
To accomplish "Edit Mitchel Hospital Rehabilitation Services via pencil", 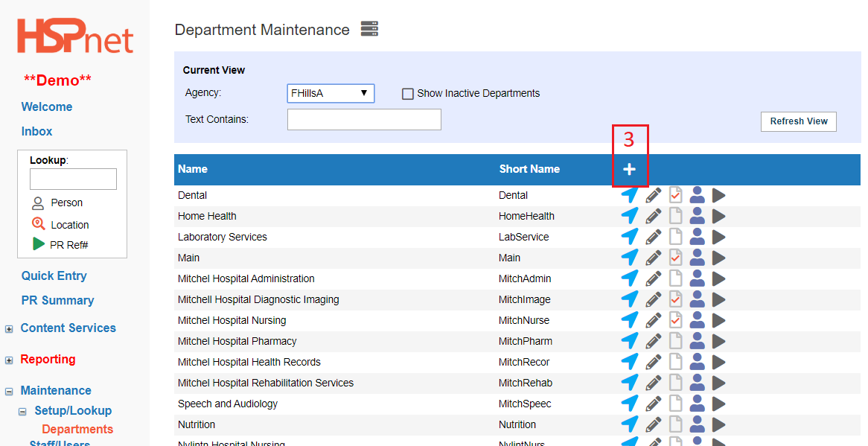I will coord(653,383).
